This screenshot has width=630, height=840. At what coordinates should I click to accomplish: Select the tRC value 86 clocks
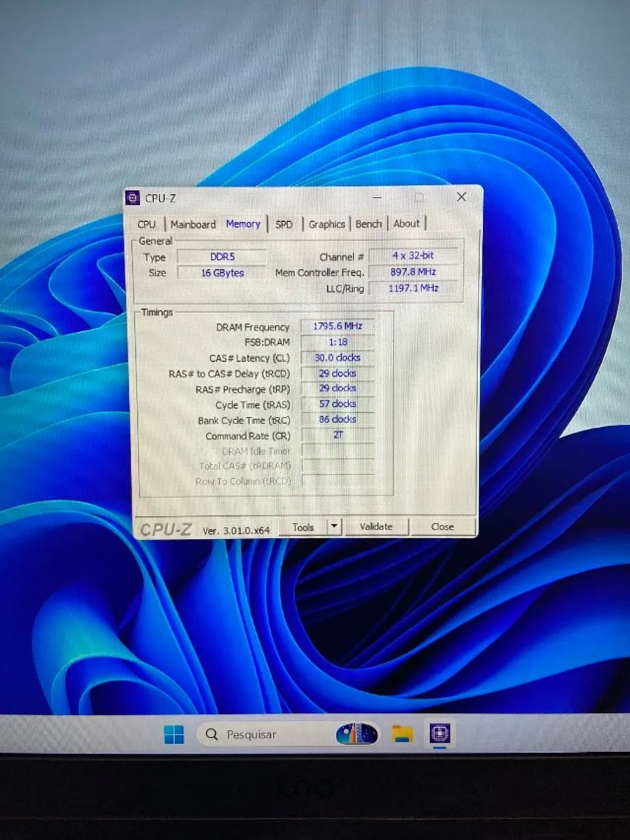pyautogui.click(x=337, y=419)
